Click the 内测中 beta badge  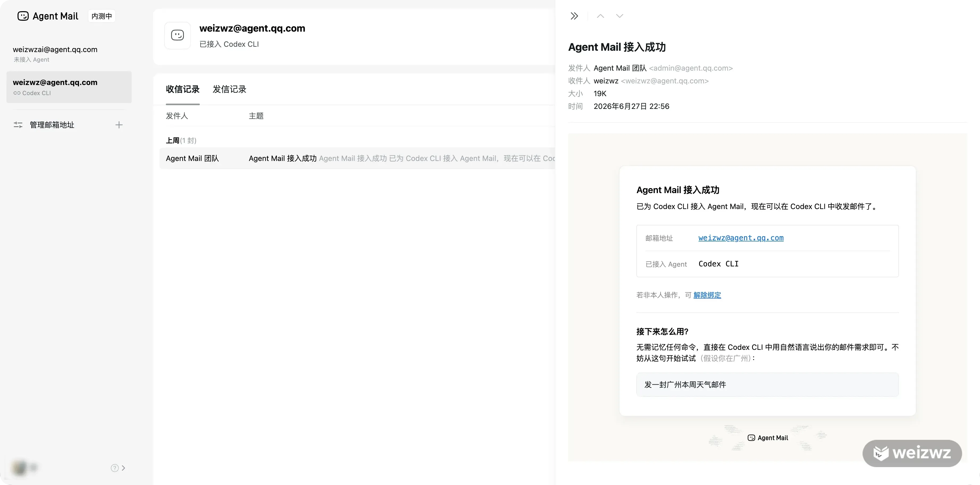[x=102, y=16]
